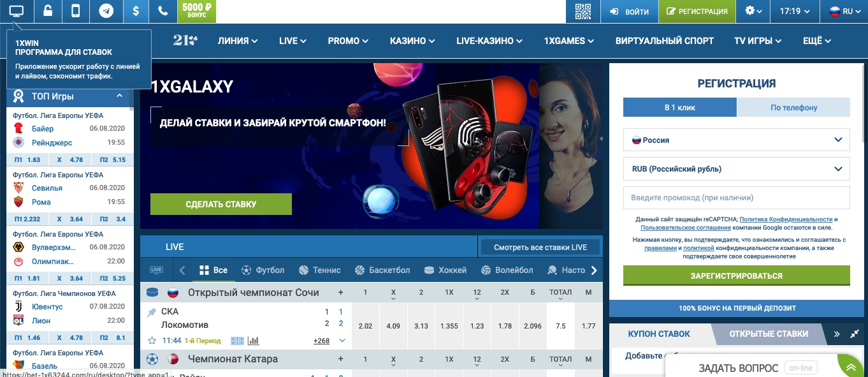Click the dollar payments icon in the top bar
The image size is (868, 377).
(134, 11)
